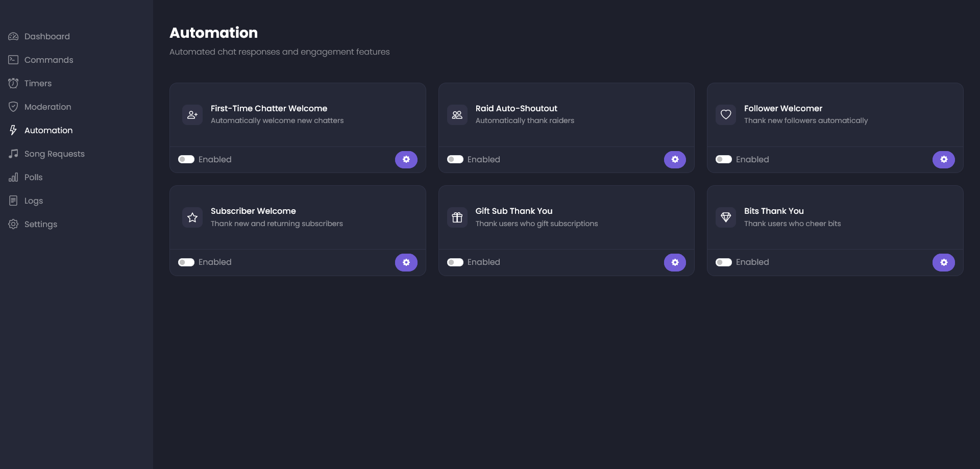Click the gift box icon

click(x=457, y=217)
